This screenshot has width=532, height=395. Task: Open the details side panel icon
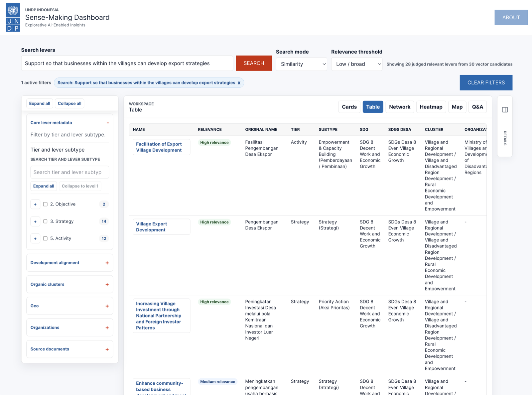(505, 110)
